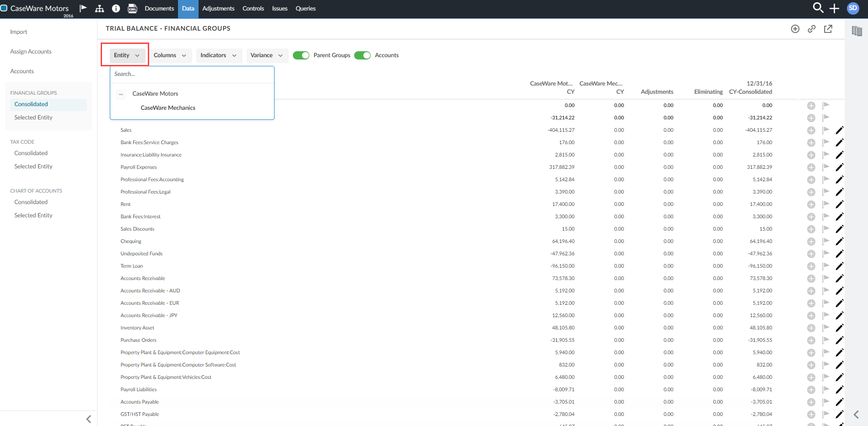Edit the Sales row with pencil icon

pyautogui.click(x=839, y=130)
